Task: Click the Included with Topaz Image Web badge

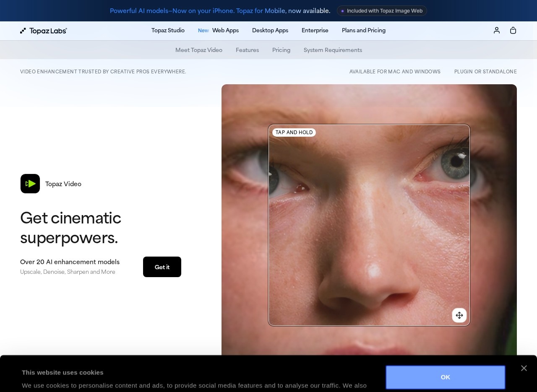Action: point(382,11)
